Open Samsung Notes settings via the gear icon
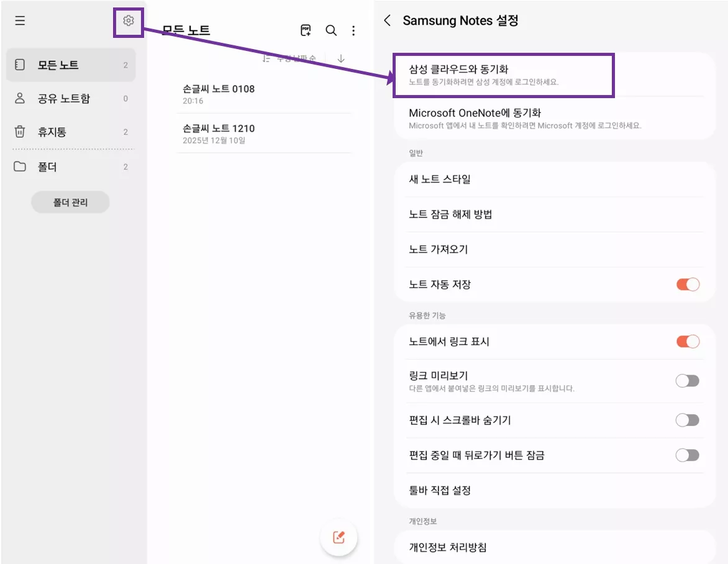This screenshot has height=564, width=728. click(128, 20)
